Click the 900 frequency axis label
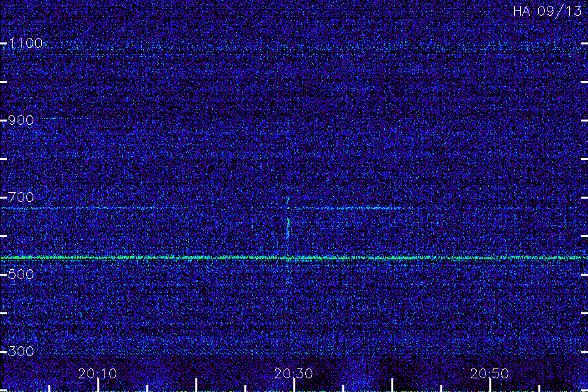 point(21,120)
